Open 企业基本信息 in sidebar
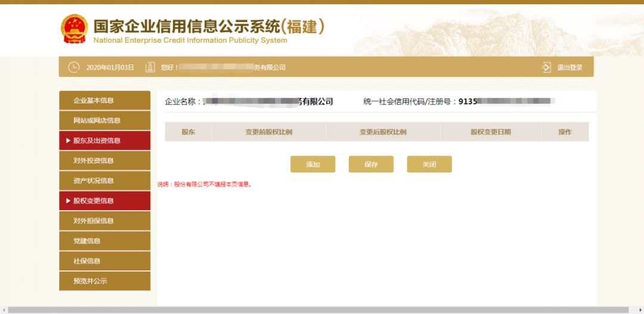Viewport: 644px width, 314px height. (x=93, y=100)
